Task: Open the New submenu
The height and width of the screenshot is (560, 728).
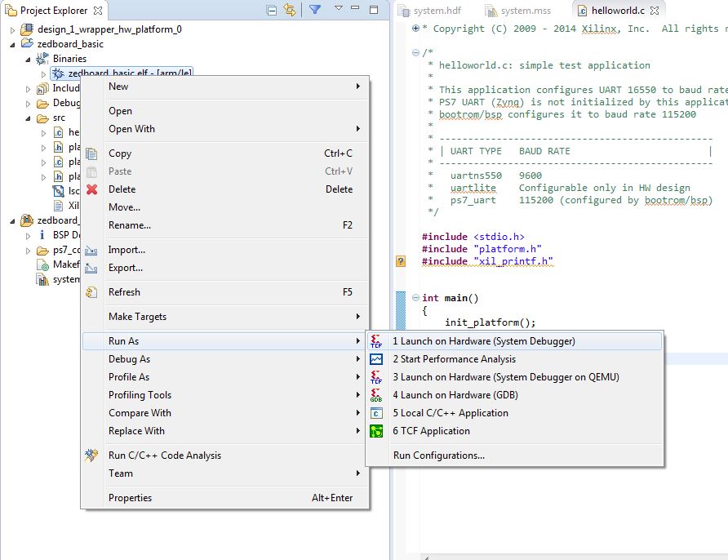Action: click(225, 87)
